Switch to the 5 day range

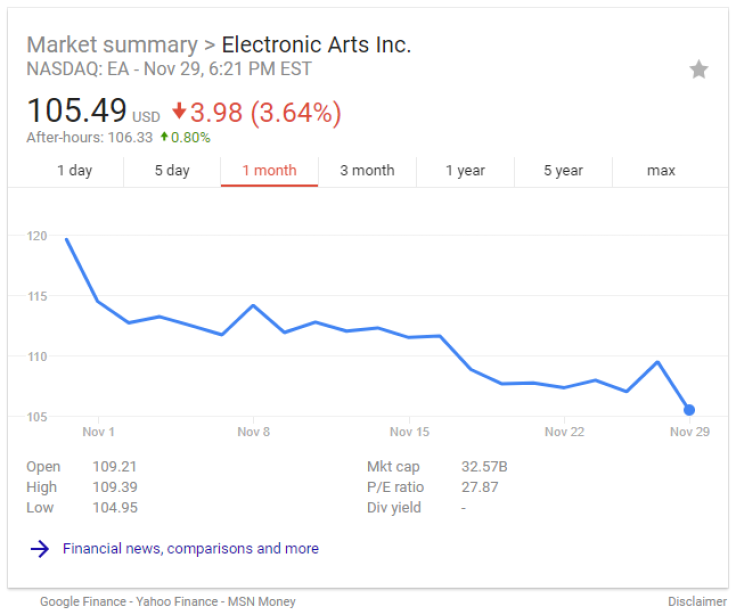click(172, 170)
